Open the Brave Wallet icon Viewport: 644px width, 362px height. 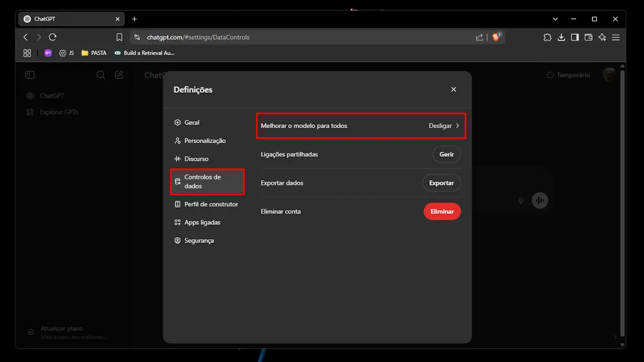pyautogui.click(x=588, y=38)
